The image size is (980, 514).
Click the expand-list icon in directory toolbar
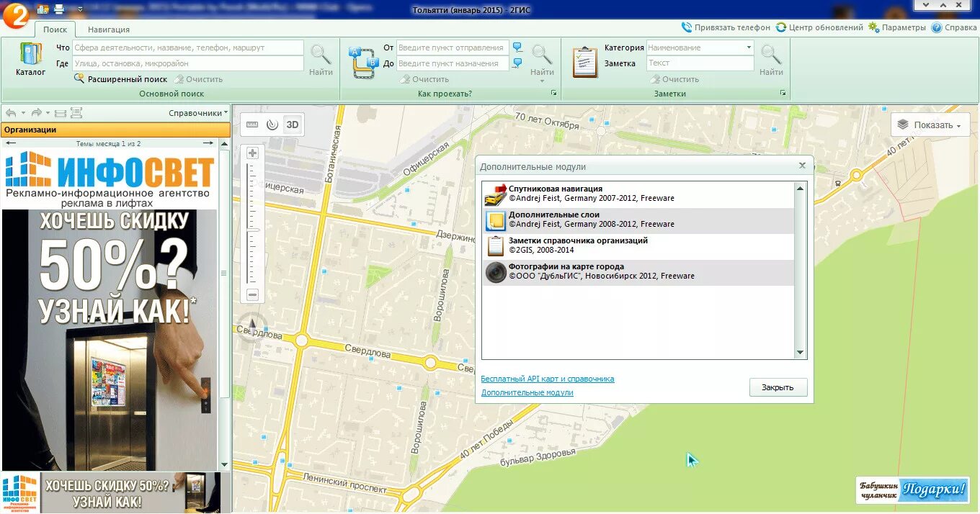[x=76, y=113]
